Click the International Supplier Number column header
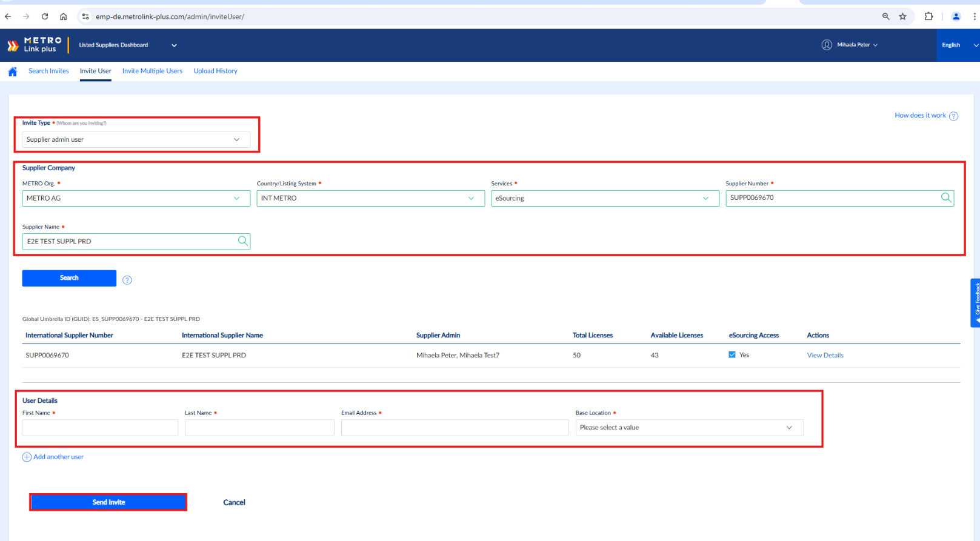980x541 pixels. click(69, 335)
